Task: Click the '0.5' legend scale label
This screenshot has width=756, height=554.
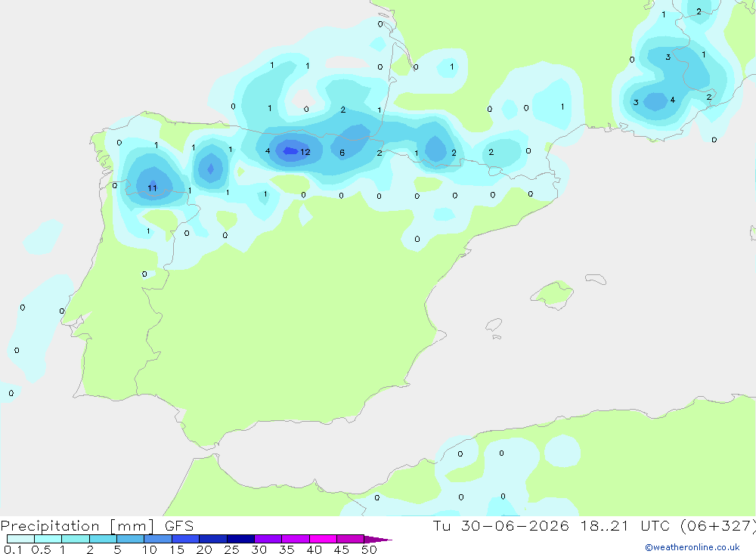Action: click(41, 549)
